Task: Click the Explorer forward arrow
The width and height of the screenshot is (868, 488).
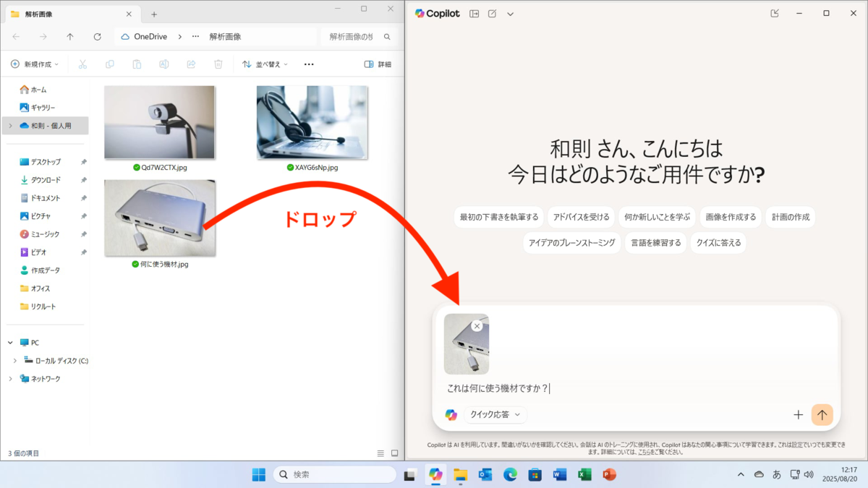Action: pyautogui.click(x=43, y=37)
